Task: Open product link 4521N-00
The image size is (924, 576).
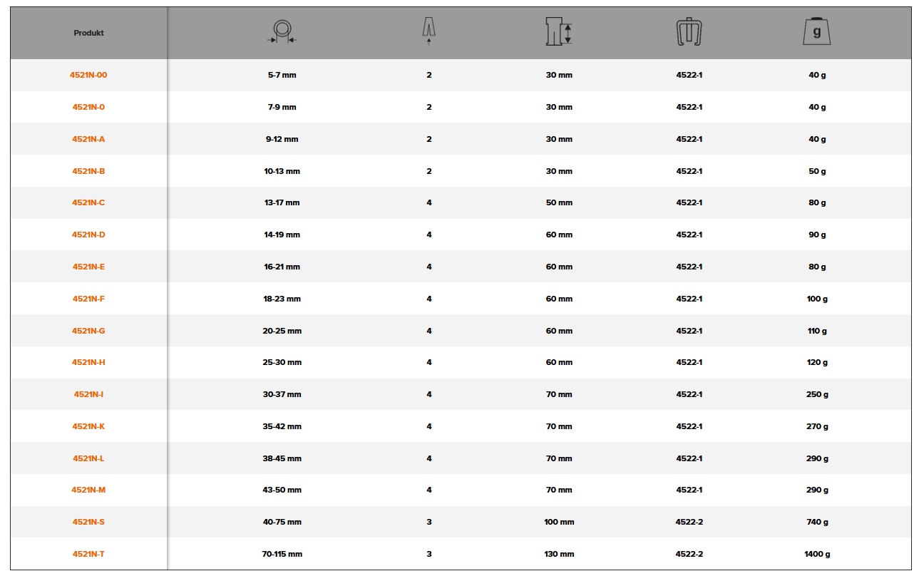Action: click(x=88, y=75)
